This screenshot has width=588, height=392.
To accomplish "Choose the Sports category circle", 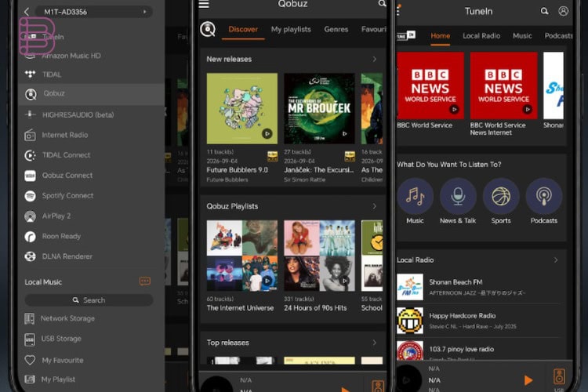I will tap(501, 196).
